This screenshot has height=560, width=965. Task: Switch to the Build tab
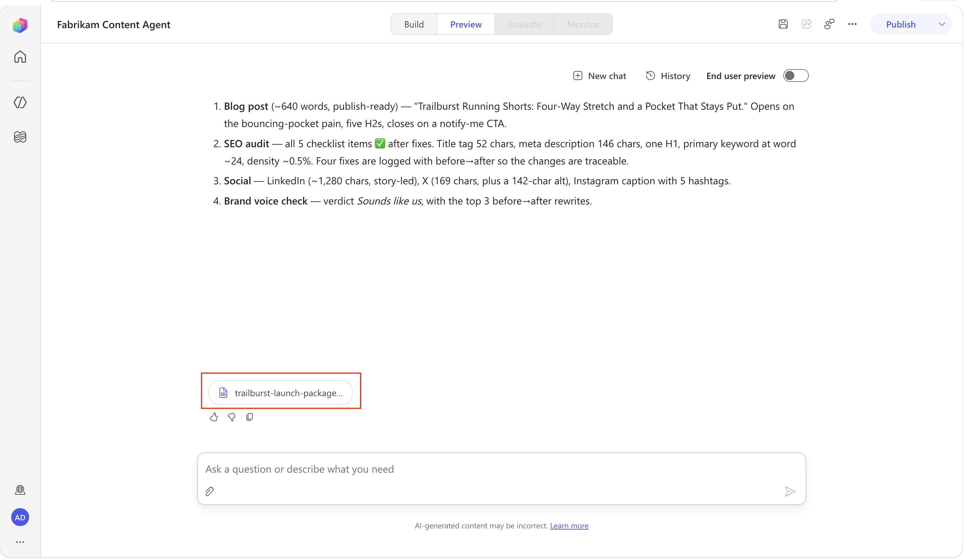414,24
